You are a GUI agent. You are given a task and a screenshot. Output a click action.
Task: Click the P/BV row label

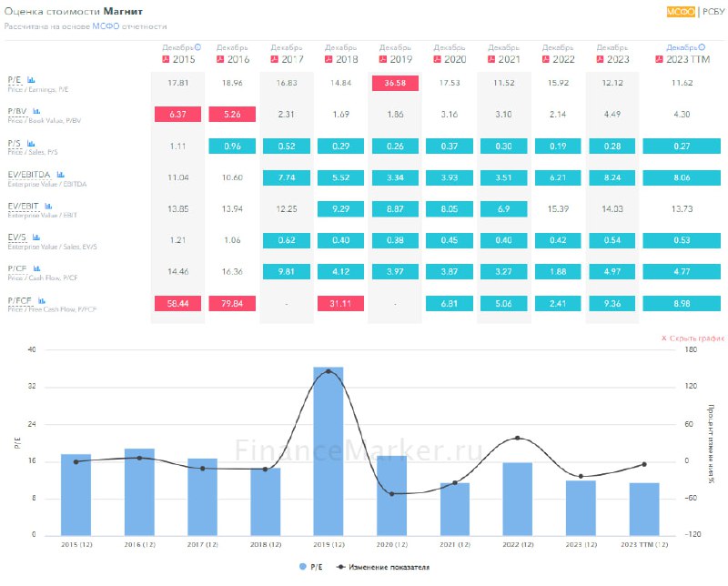point(17,111)
